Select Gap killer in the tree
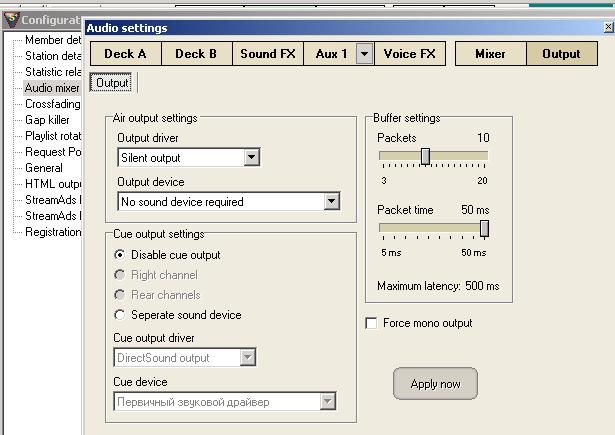Screen dimensions: 615x435 [47, 120]
